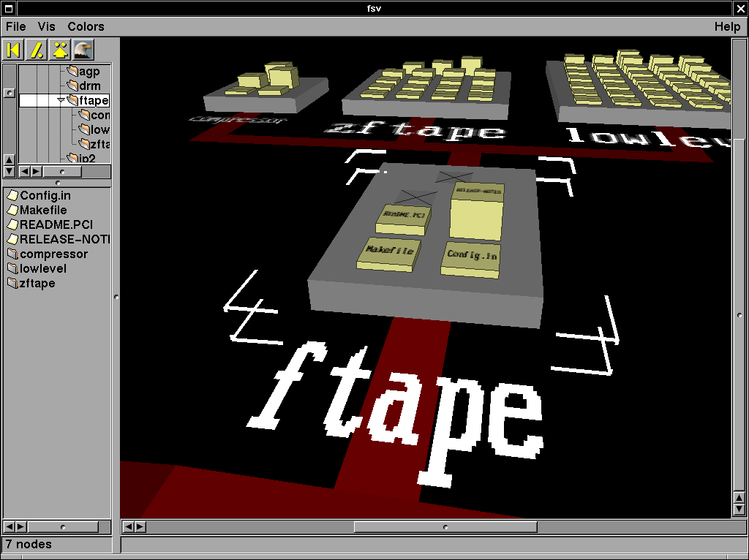Screen dimensions: 749x560
Task: Click the down arrow of viewport vertical scrollbar
Action: tap(739, 509)
